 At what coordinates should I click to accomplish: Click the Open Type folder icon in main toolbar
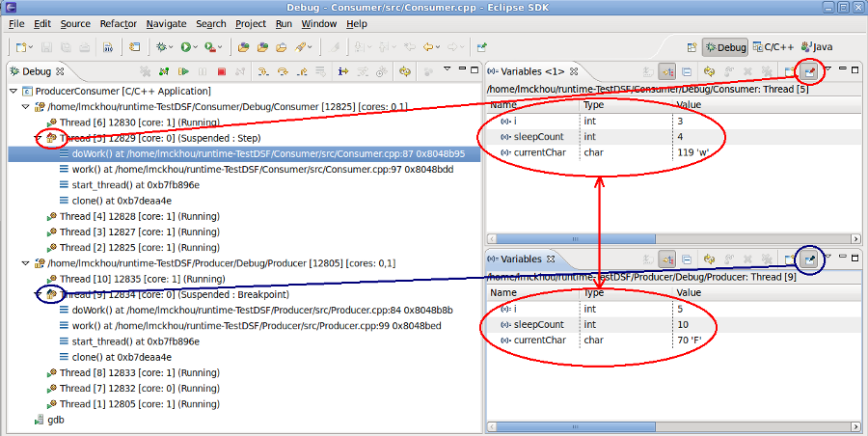point(243,47)
